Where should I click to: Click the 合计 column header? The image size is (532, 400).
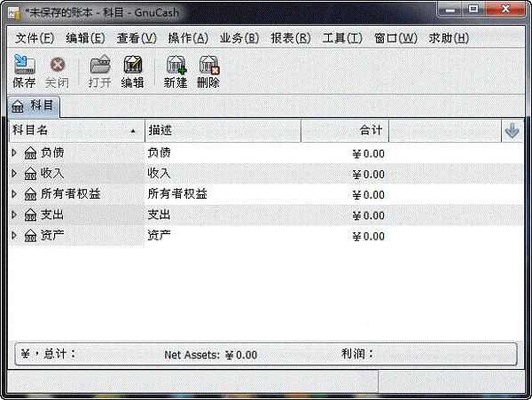point(346,130)
